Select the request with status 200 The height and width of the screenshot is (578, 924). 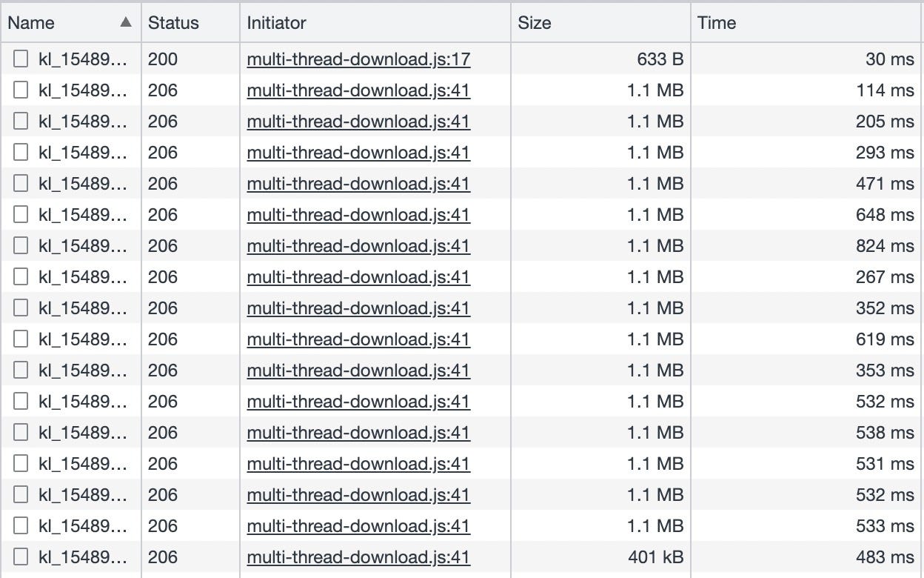(x=444, y=59)
